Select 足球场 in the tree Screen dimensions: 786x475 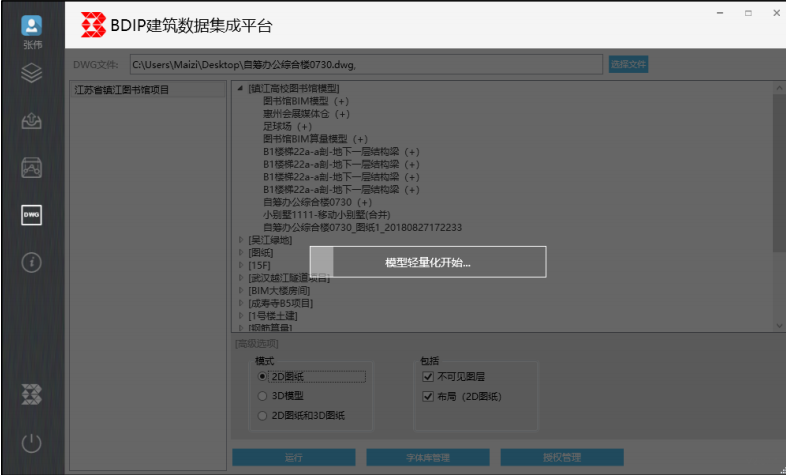[287, 126]
